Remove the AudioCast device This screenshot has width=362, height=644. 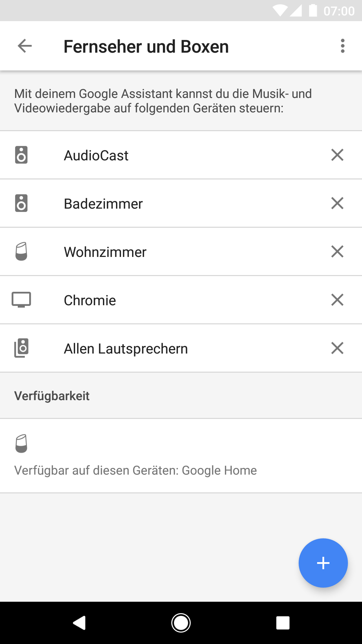click(x=337, y=155)
